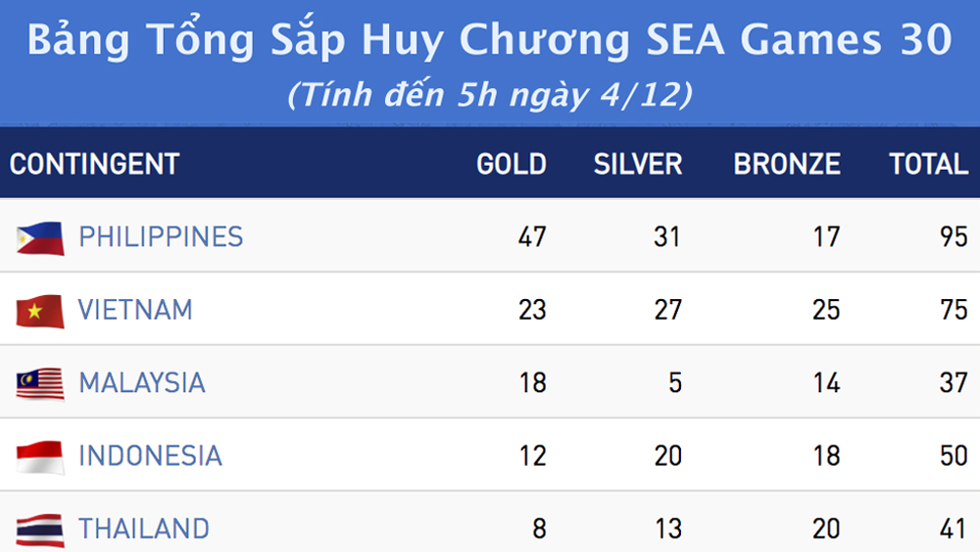Open the VIETNAM contingent link

135,310
